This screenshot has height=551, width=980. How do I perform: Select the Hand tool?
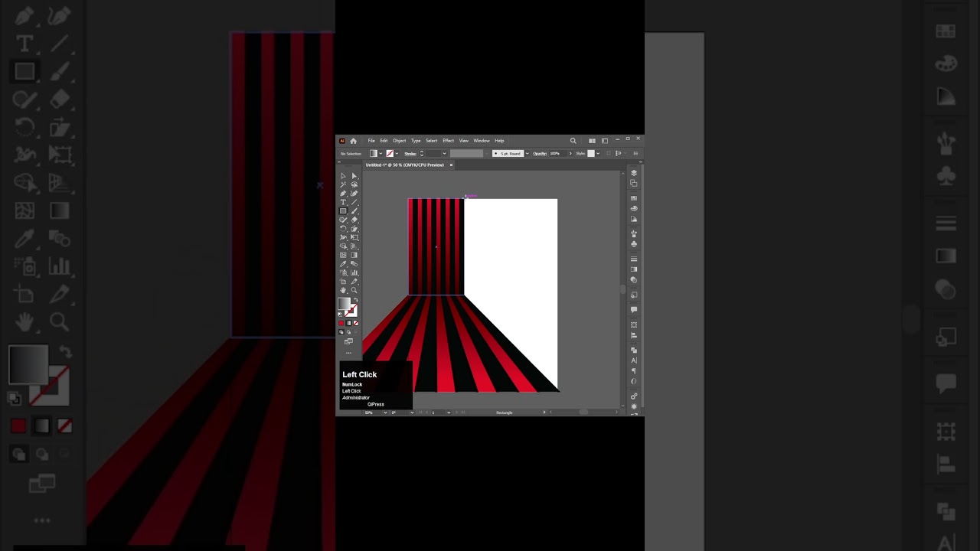(x=343, y=290)
